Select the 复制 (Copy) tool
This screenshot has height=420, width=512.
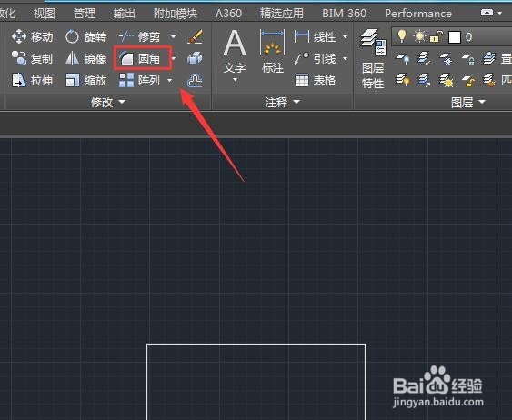pos(32,59)
